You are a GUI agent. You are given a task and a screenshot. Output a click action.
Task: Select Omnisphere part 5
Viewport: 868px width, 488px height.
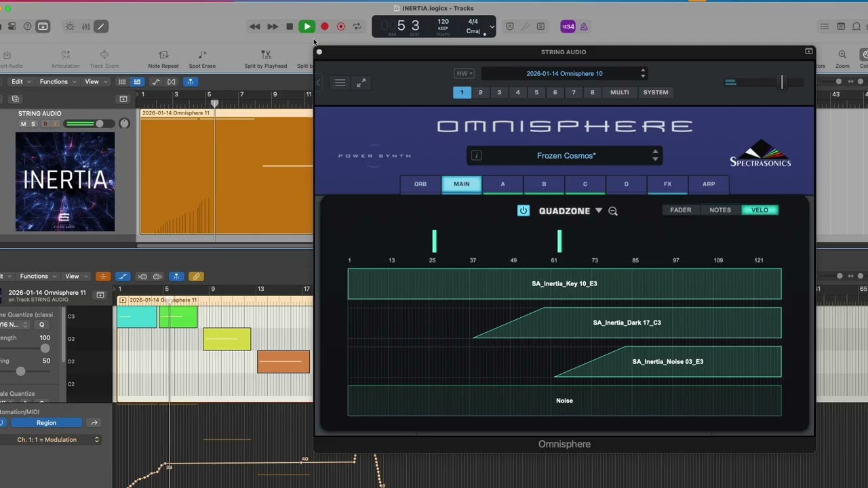click(536, 92)
